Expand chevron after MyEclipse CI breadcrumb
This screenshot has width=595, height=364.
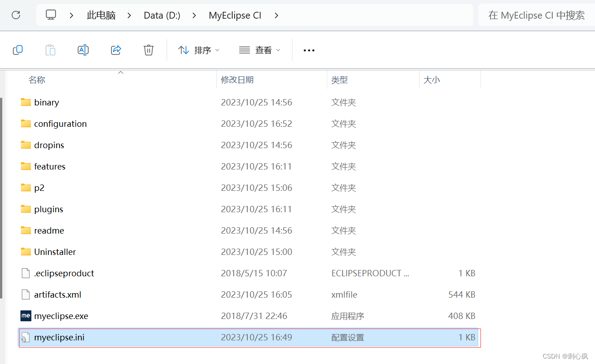click(276, 15)
